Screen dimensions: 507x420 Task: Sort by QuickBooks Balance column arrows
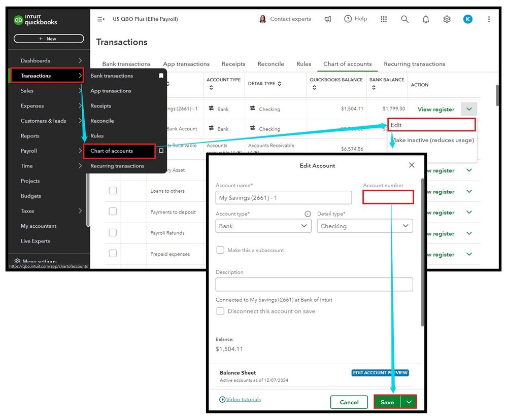pos(314,88)
